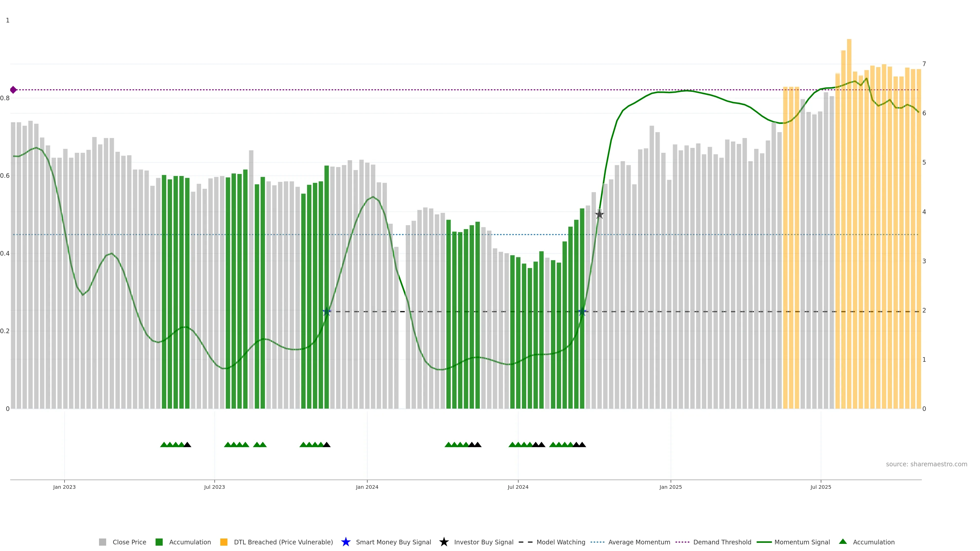Click the blue Smart Money Buy Signal legend star

(x=346, y=542)
